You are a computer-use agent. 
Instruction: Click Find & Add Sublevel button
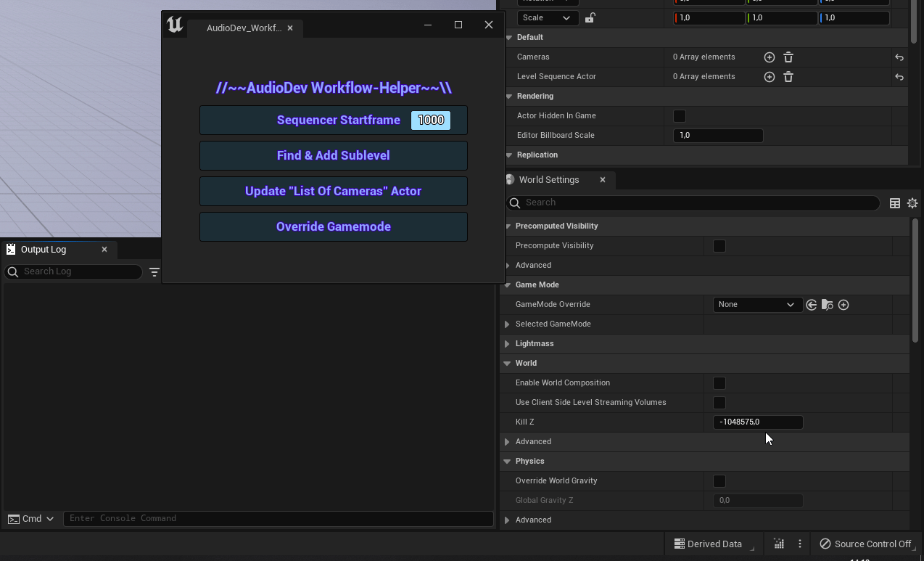click(334, 156)
